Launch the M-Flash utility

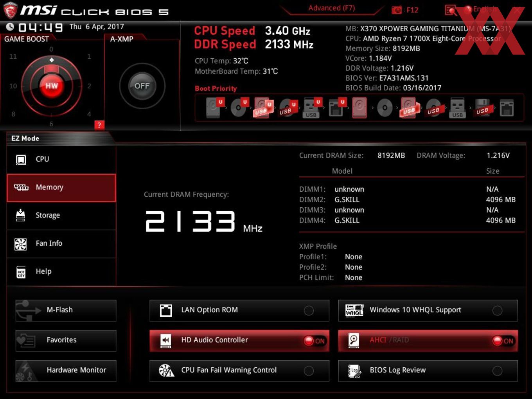(x=66, y=311)
